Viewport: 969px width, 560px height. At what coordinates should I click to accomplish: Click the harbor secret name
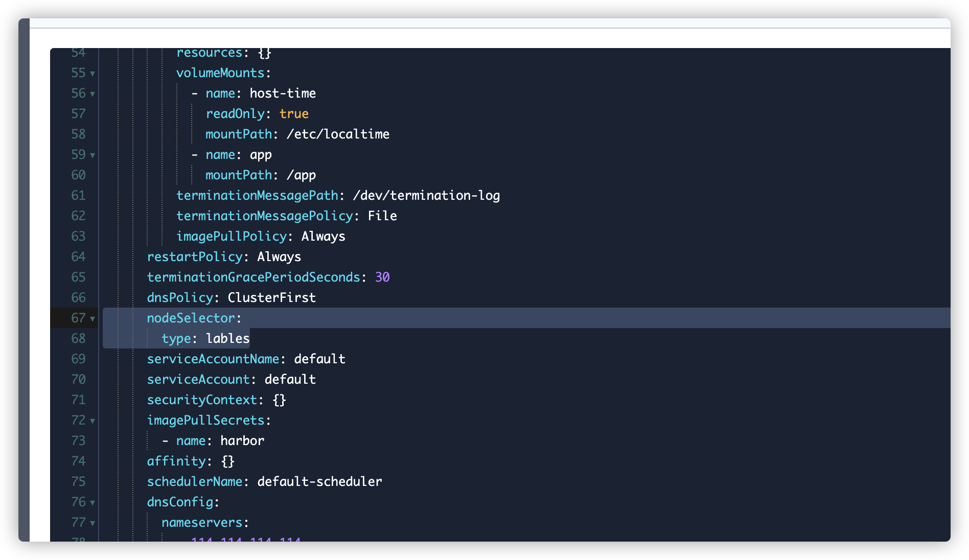click(x=242, y=441)
